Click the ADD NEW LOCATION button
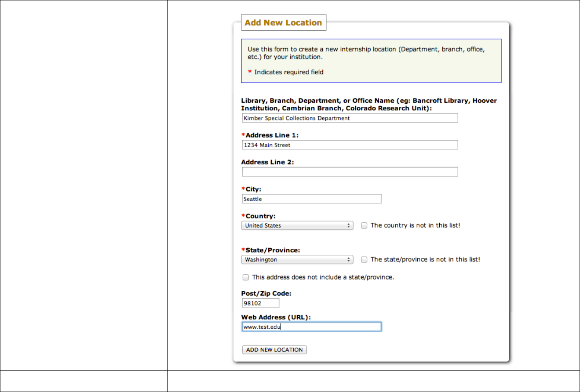 click(x=274, y=350)
